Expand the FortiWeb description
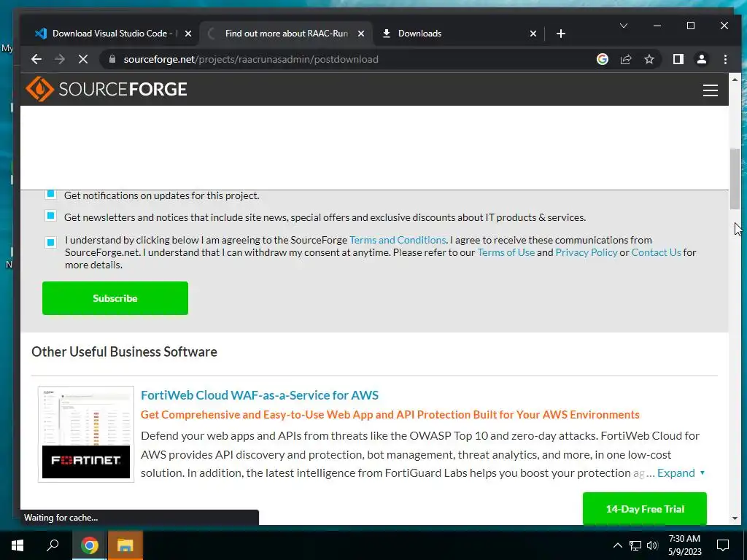Viewport: 747px width, 560px height. [x=681, y=472]
